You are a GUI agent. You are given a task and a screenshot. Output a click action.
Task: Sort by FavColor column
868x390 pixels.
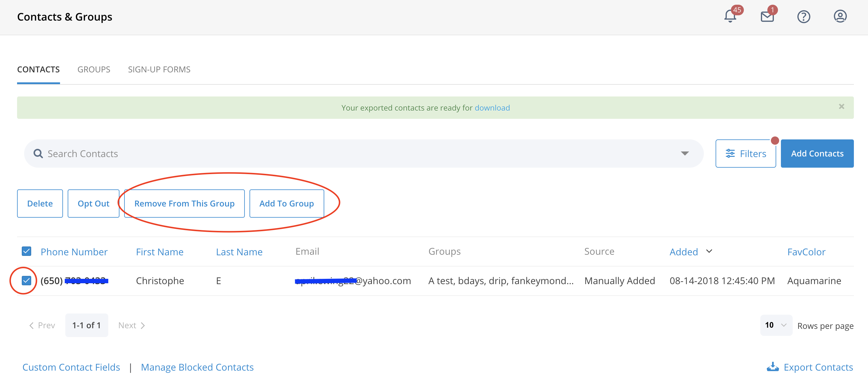tap(806, 251)
